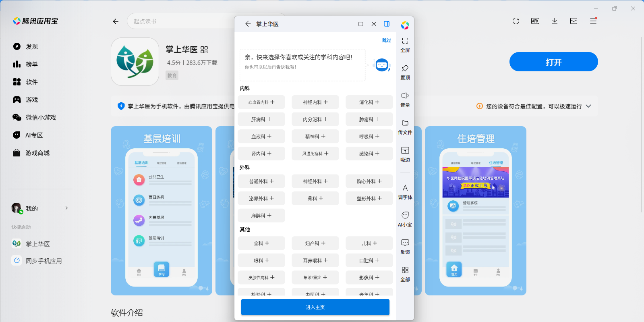Image resolution: width=644 pixels, height=322 pixels.
Task: Open the APK install icon
Action: pyautogui.click(x=535, y=21)
